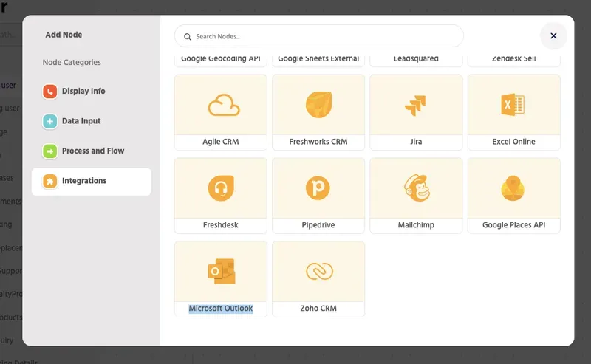The height and width of the screenshot is (364, 591).
Task: Click the Jira label
Action: click(x=416, y=142)
